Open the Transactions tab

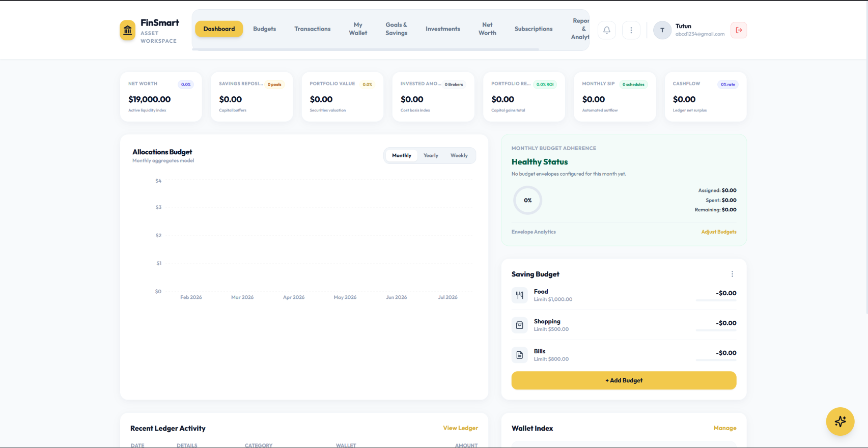(x=313, y=29)
